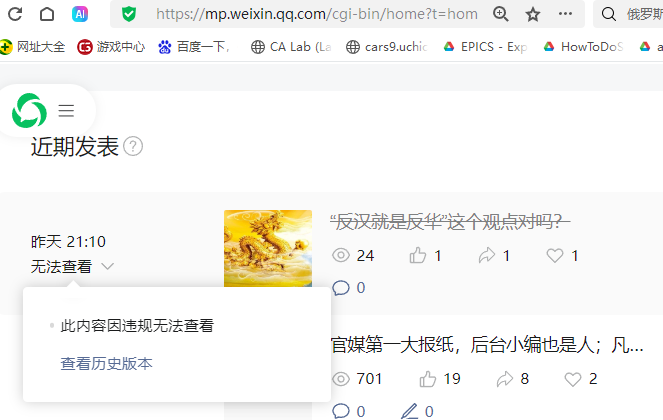Open the EPICS bookmark in bookmarks bar

pyautogui.click(x=485, y=47)
